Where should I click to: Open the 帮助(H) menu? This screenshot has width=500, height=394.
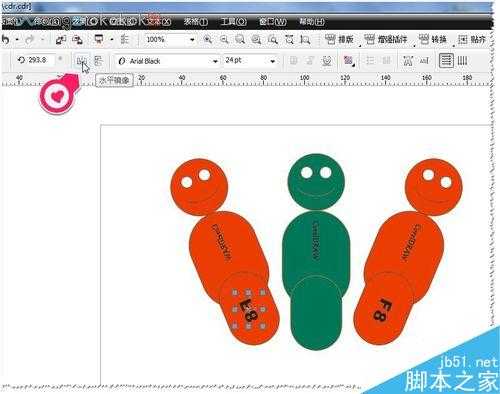[x=312, y=22]
